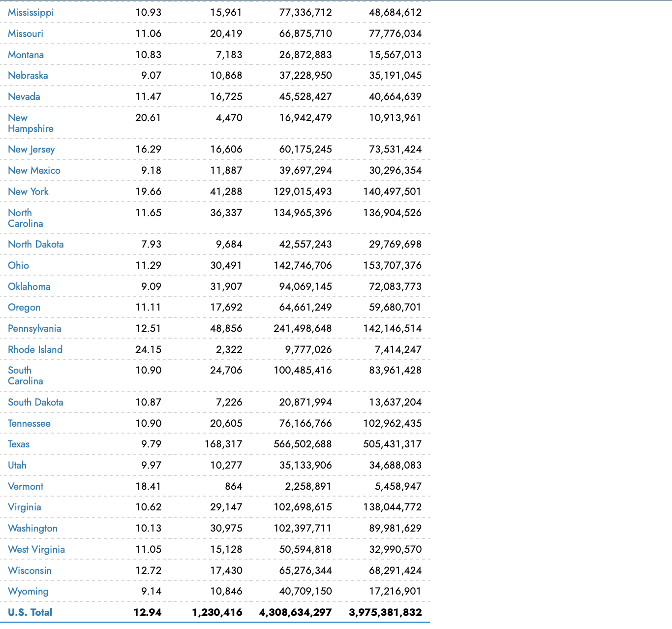Select the New York link
This screenshot has width=672, height=629.
coord(28,191)
